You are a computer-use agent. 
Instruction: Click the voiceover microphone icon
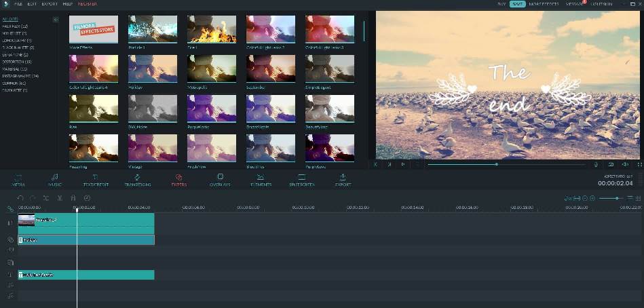click(596, 164)
